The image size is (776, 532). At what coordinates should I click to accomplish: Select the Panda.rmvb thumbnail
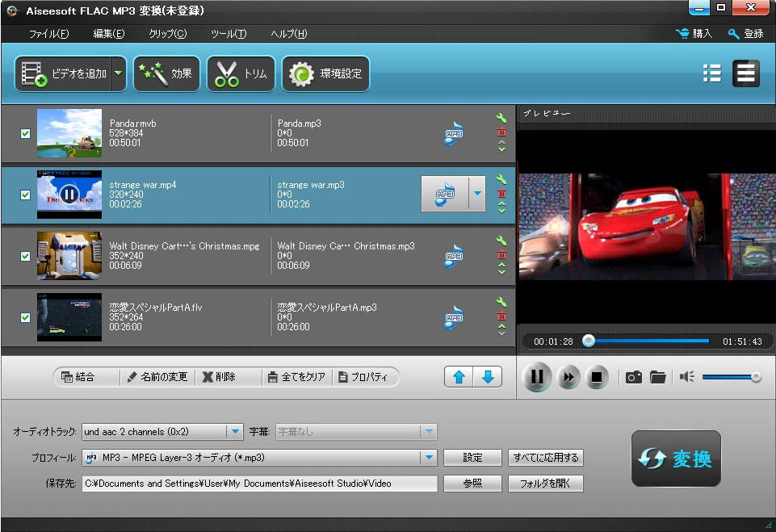tap(69, 133)
